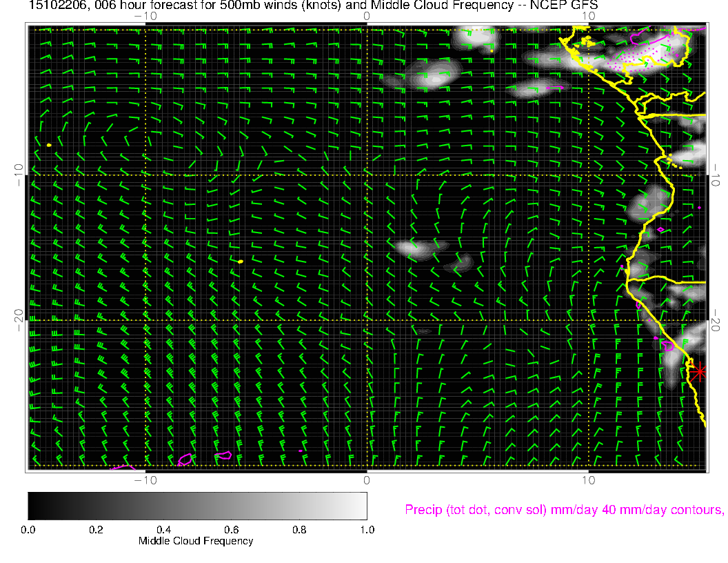The width and height of the screenshot is (728, 563).
Task: Click the Middle Cloud Frequency colorbar label
Action: click(x=196, y=541)
